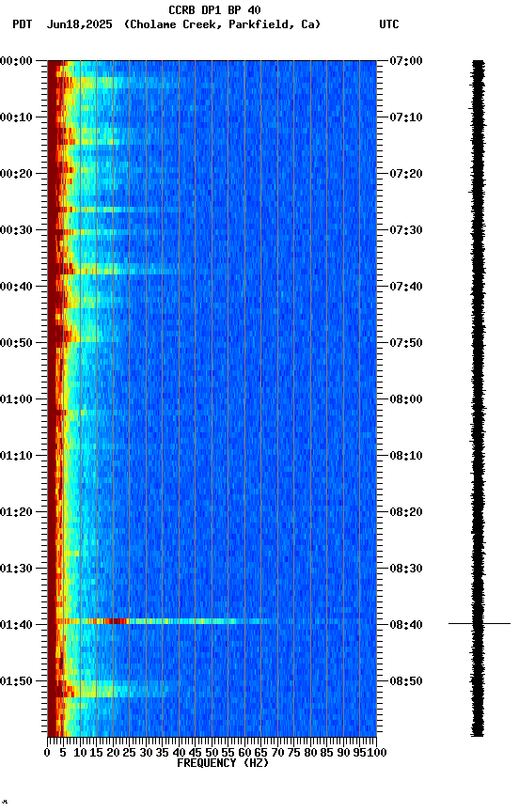The image size is (519, 812).
Task: Click the 80 Hz frequency tick label
Action: click(310, 753)
